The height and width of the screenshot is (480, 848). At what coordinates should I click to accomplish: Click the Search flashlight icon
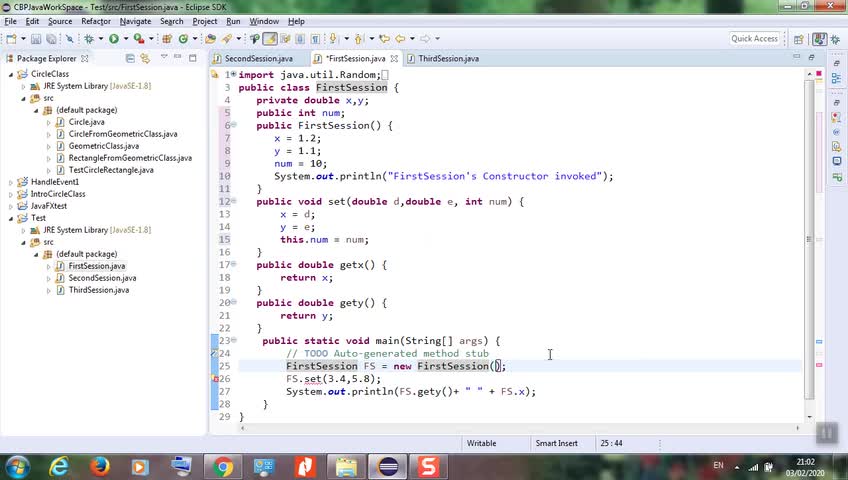tap(227, 39)
